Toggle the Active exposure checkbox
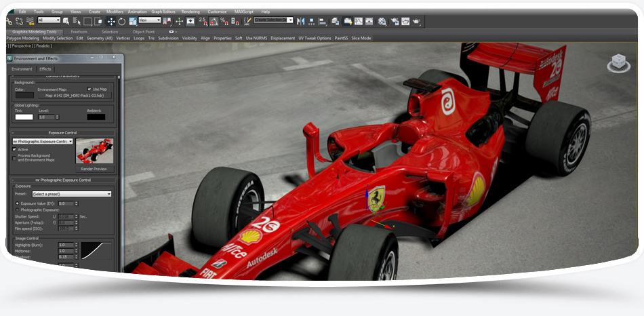The width and height of the screenshot is (644, 316). 15,149
